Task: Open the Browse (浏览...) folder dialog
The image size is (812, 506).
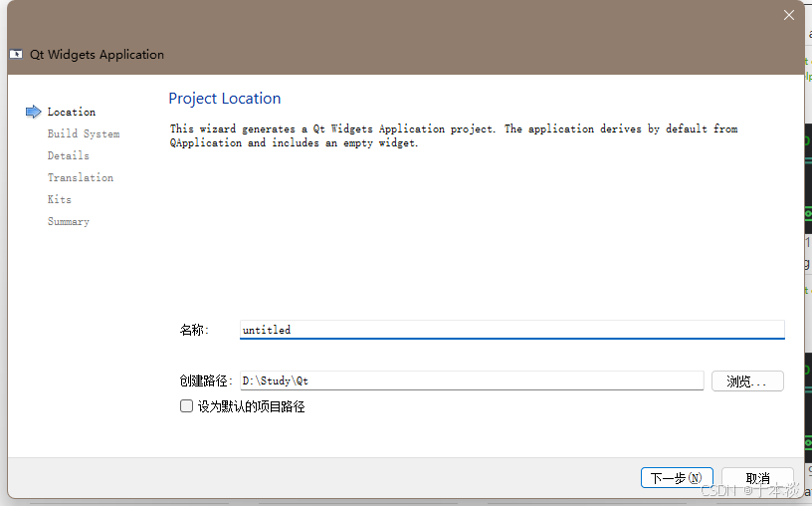Action: coord(747,381)
